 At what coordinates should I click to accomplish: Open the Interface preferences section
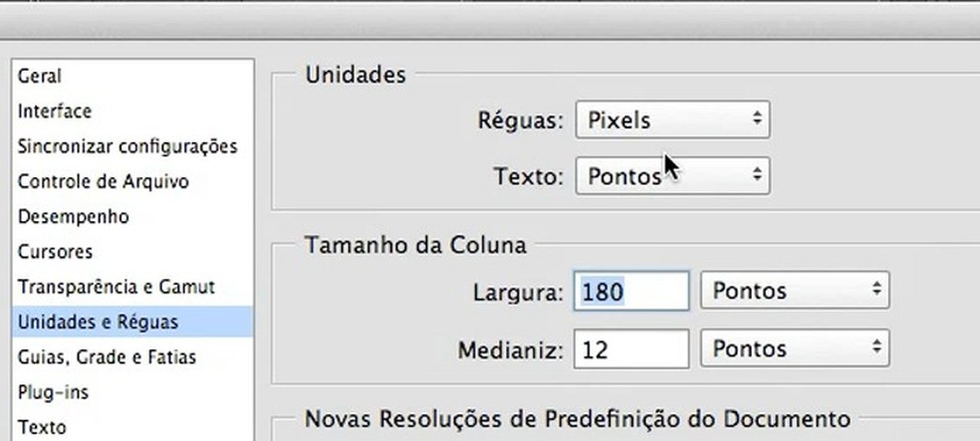pyautogui.click(x=54, y=110)
